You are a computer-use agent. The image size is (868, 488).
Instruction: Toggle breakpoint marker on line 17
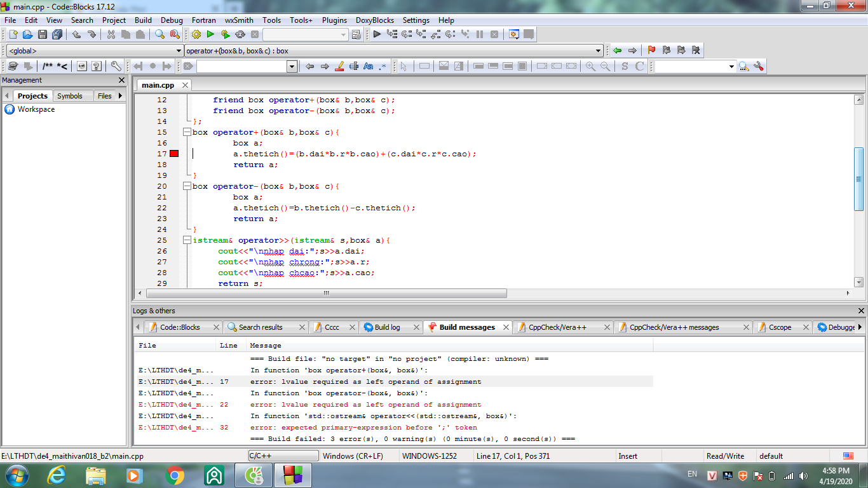[174, 154]
